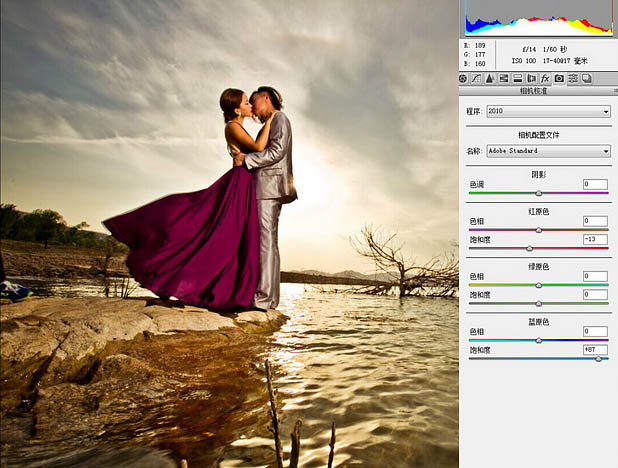Switch to the Detail sharpening panel
618x468 pixels.
(490, 78)
